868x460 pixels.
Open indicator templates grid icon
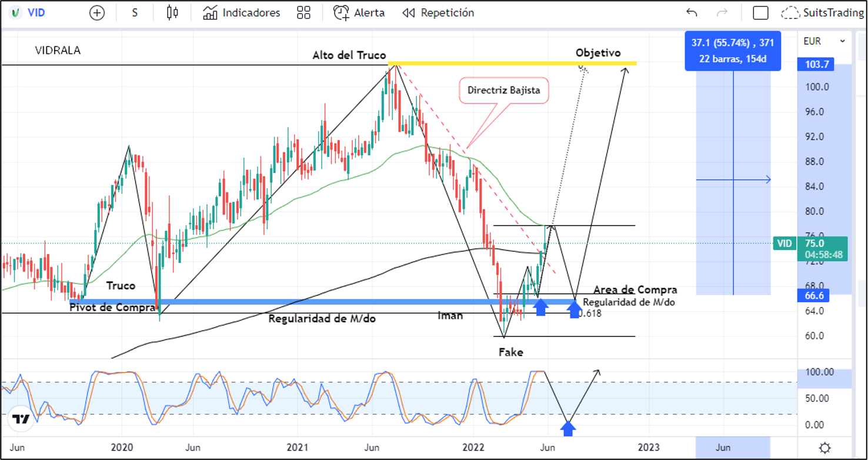303,12
